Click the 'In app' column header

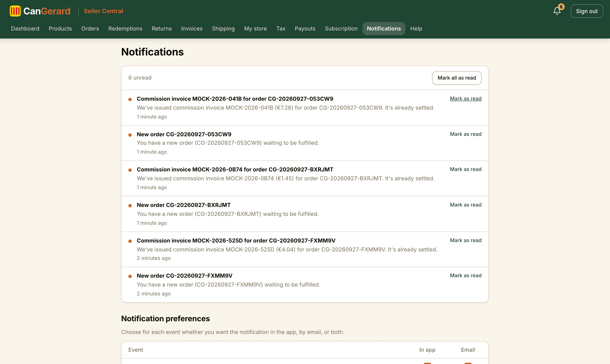427,350
